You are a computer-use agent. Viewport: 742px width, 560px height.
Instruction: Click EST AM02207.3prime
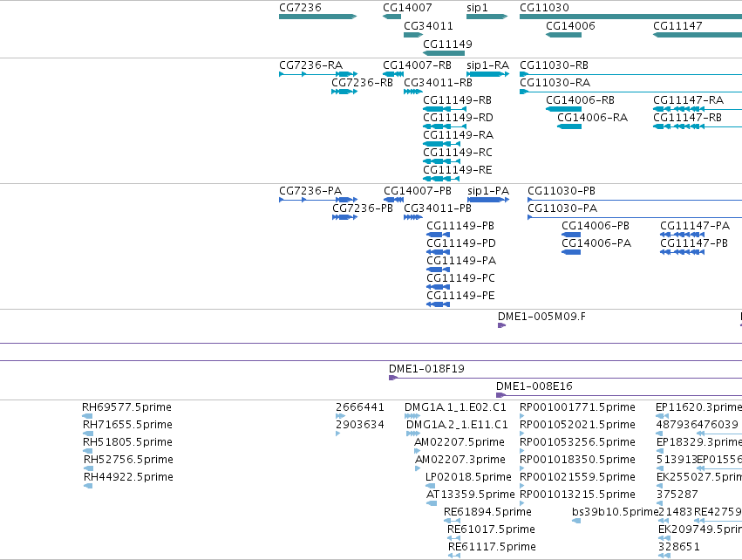click(418, 468)
